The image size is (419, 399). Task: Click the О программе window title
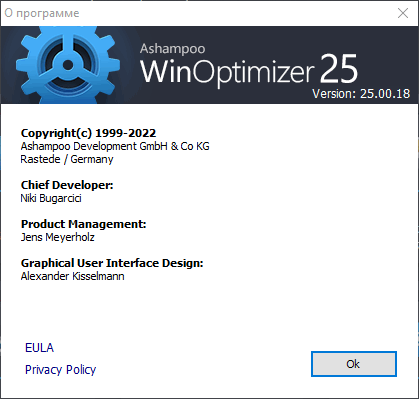(42, 13)
